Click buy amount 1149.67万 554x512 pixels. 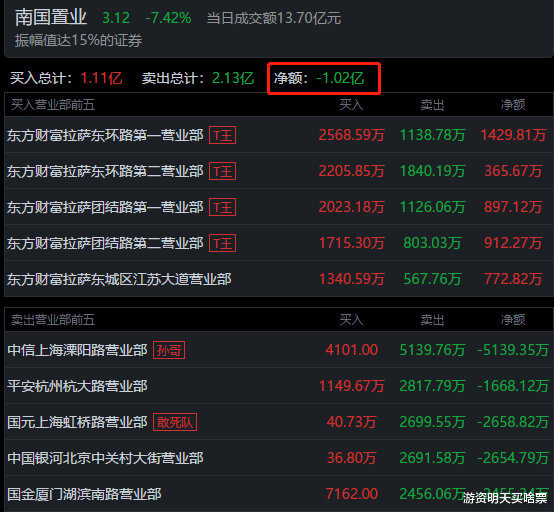pos(352,386)
